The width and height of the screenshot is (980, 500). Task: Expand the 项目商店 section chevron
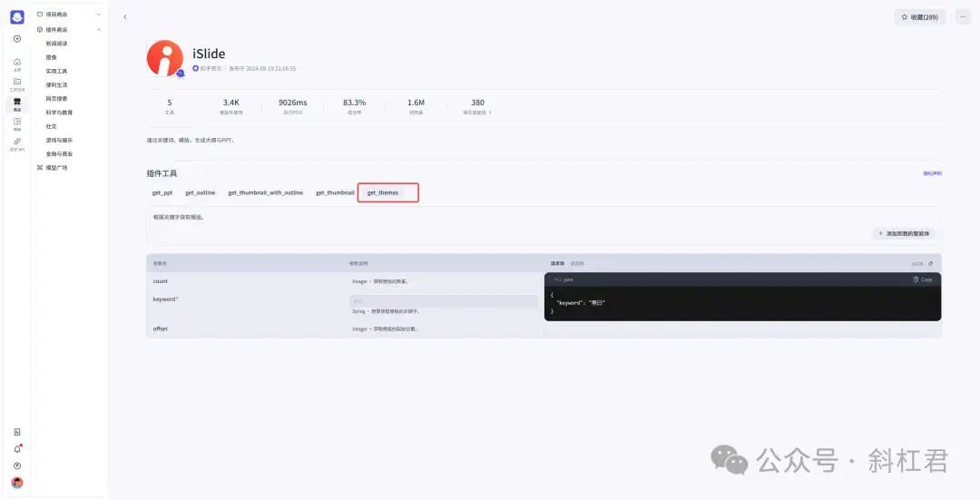click(99, 14)
